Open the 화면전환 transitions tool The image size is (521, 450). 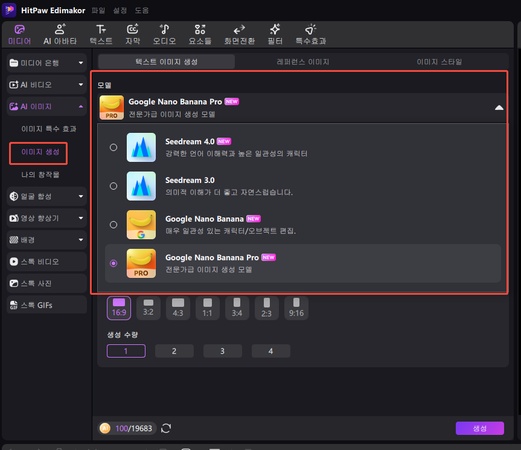239,34
